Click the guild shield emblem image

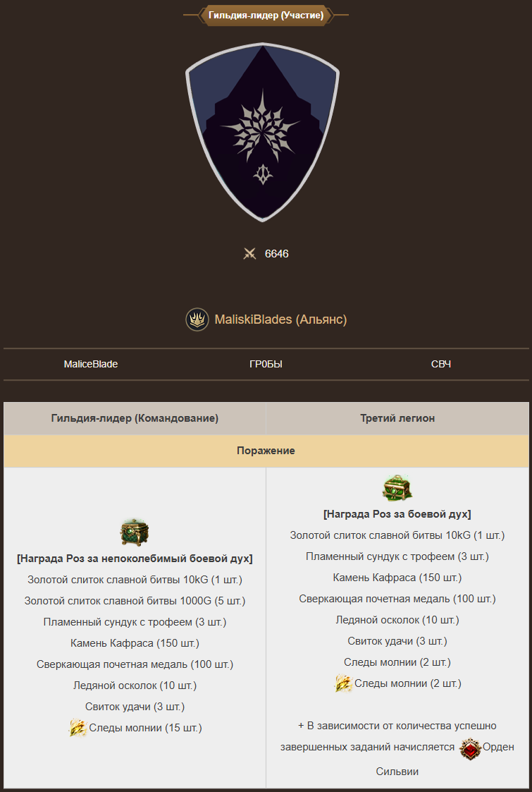[x=262, y=133]
